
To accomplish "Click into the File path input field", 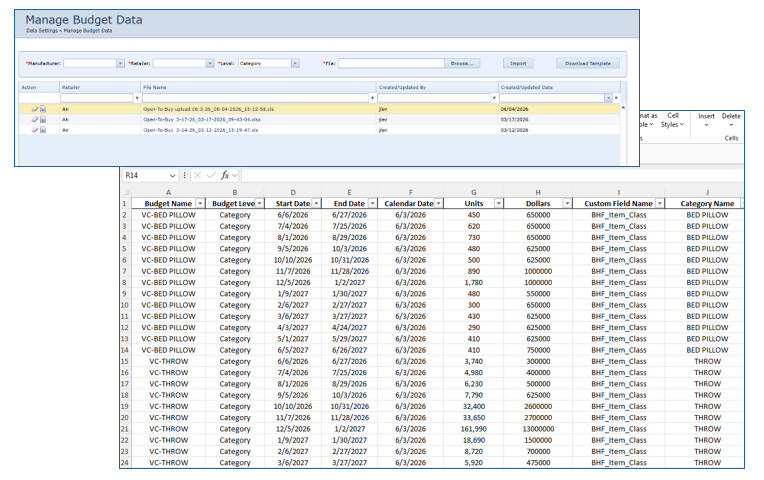I will pyautogui.click(x=391, y=63).
